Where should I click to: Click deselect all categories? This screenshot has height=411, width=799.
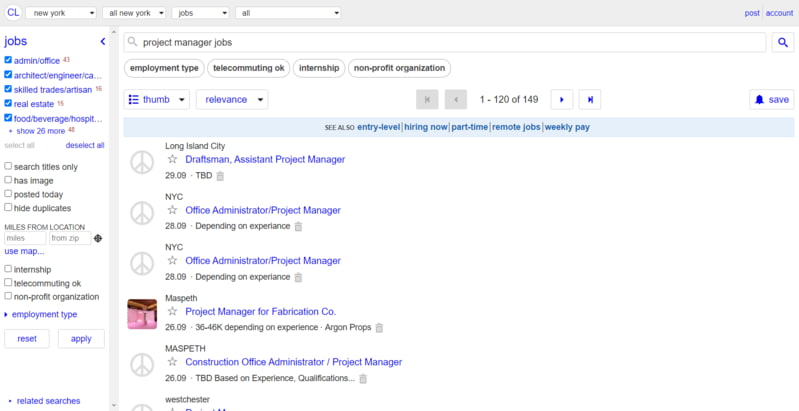point(85,145)
